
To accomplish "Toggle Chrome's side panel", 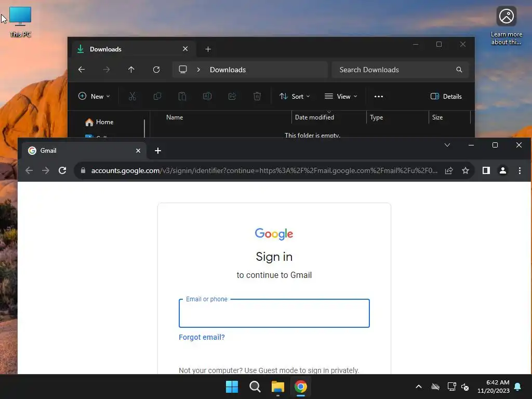I will point(486,170).
